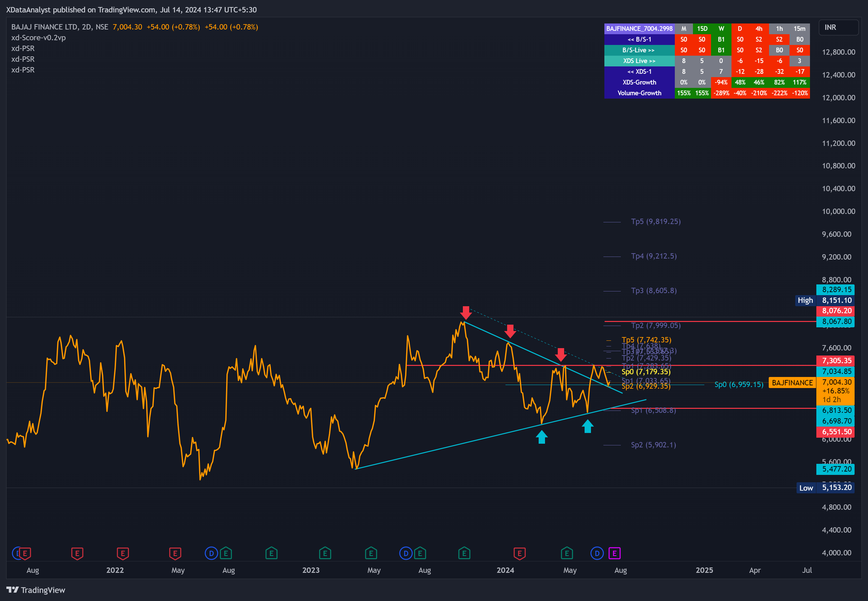Image resolution: width=868 pixels, height=601 pixels.
Task: Click the 6,813.50 cyan price tag
Action: 835,411
